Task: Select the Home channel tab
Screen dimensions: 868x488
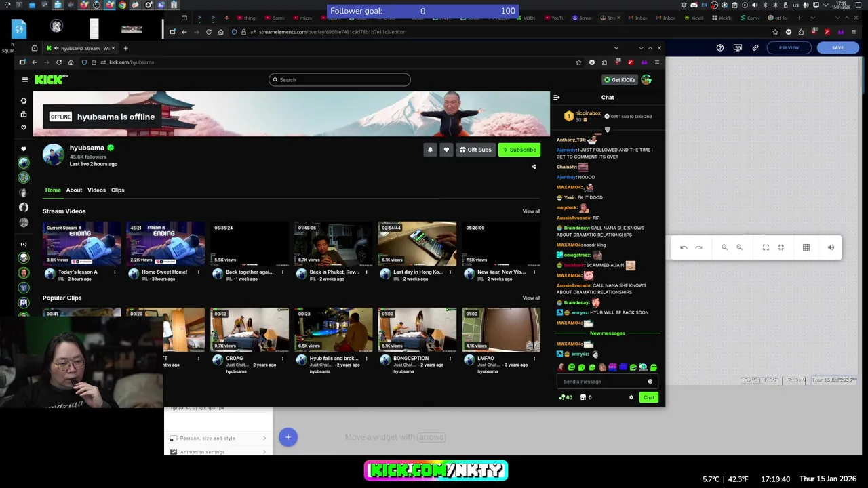Action: click(x=53, y=190)
